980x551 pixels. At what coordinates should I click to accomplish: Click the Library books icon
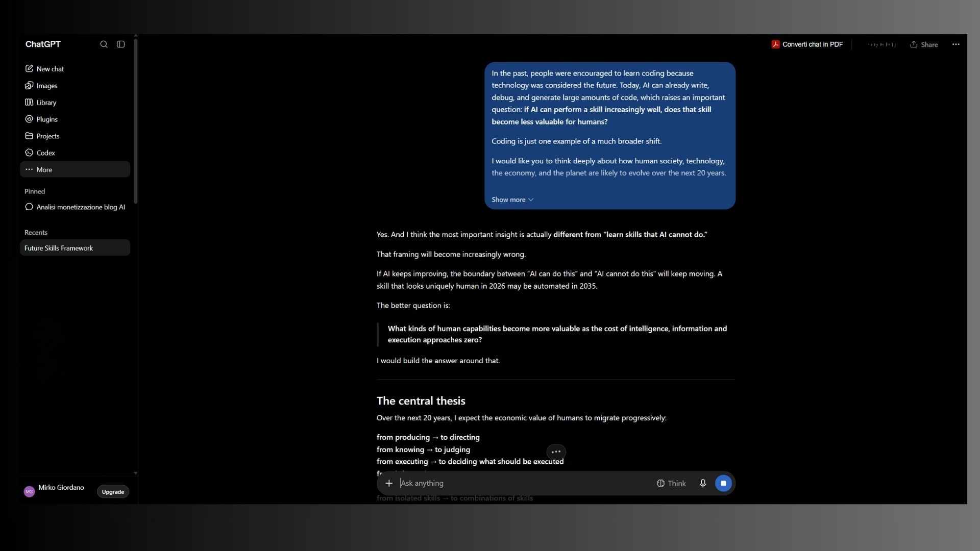29,103
